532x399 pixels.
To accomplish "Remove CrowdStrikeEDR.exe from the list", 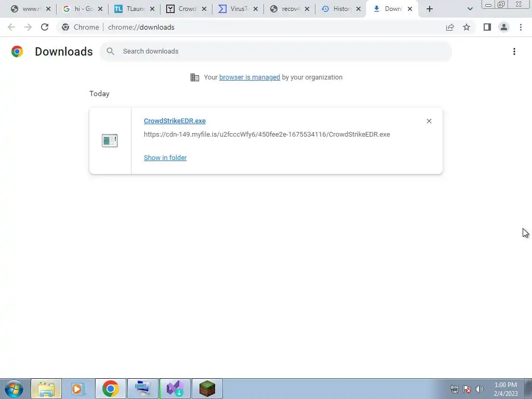I will pos(429,121).
